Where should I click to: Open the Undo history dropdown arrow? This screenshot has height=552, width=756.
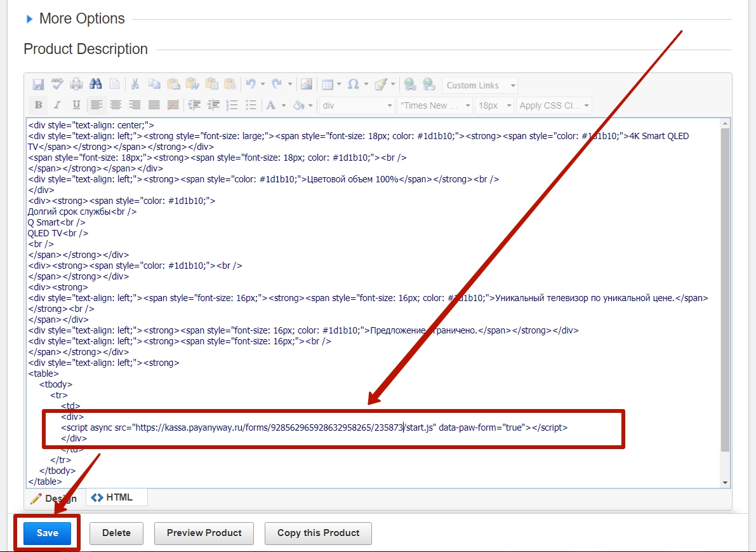pos(263,84)
